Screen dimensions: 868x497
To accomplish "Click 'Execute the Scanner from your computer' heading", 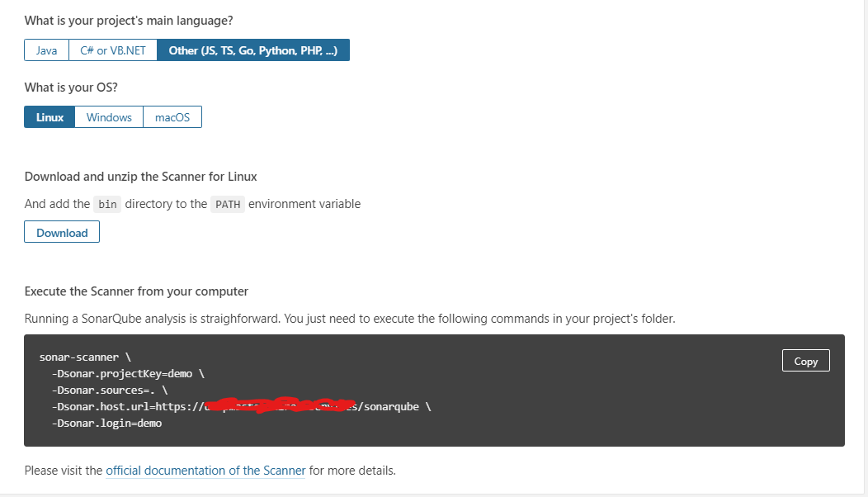I will (x=136, y=291).
